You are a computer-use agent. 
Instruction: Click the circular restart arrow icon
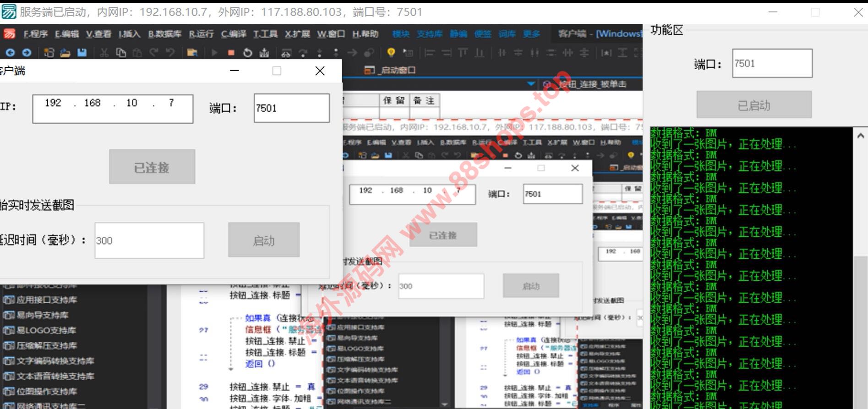pyautogui.click(x=247, y=53)
